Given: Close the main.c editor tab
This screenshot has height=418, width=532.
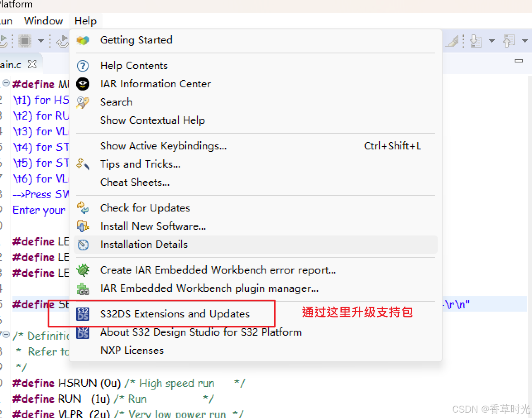Looking at the screenshot, I should 32,64.
